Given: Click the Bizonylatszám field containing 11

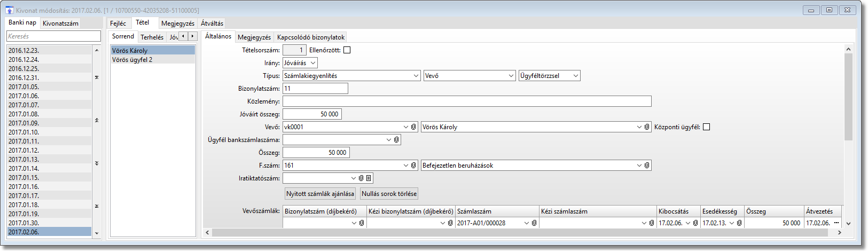Looking at the screenshot, I should 315,89.
